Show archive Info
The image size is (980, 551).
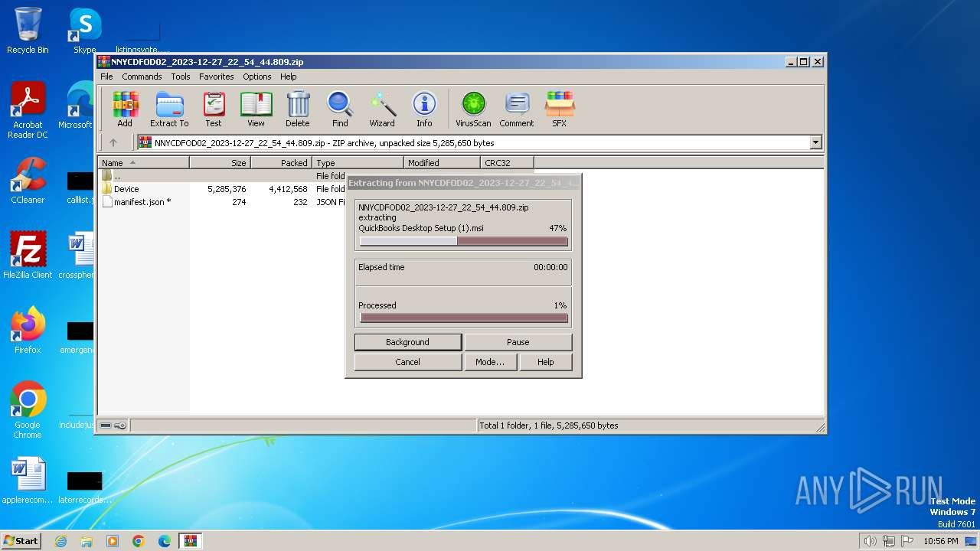coord(424,109)
